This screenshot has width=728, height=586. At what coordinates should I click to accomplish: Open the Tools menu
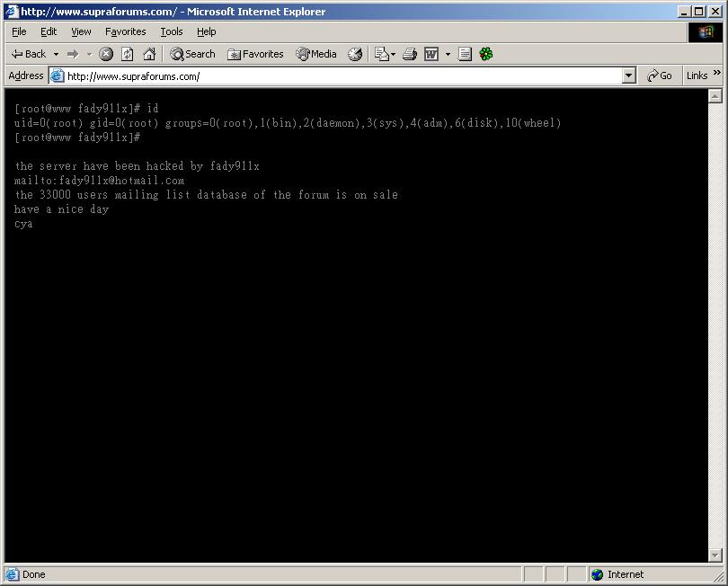(171, 31)
